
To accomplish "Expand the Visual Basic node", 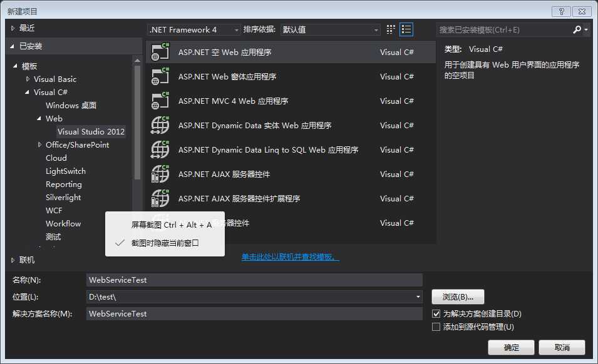I will tap(28, 79).
